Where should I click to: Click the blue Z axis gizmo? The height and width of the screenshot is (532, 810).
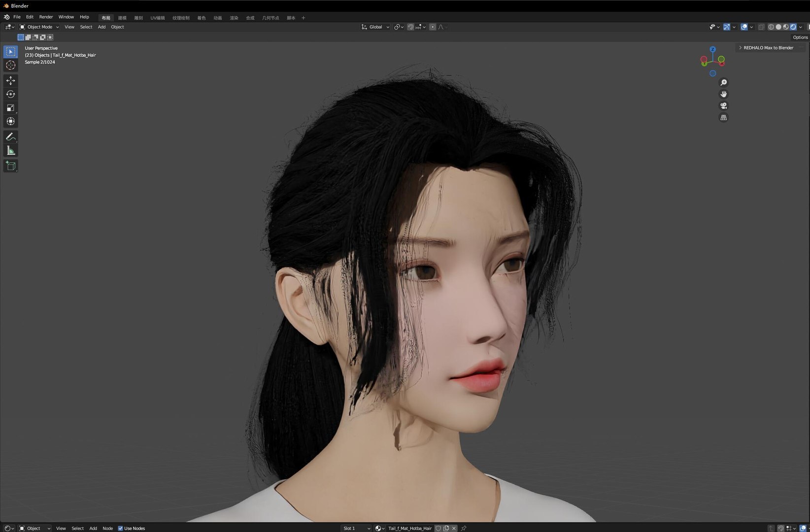tap(712, 49)
